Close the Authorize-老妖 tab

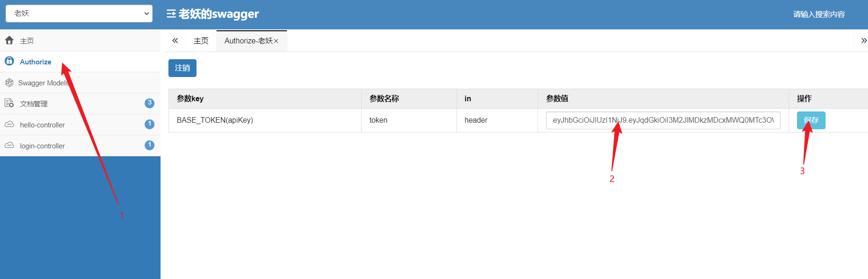(276, 41)
